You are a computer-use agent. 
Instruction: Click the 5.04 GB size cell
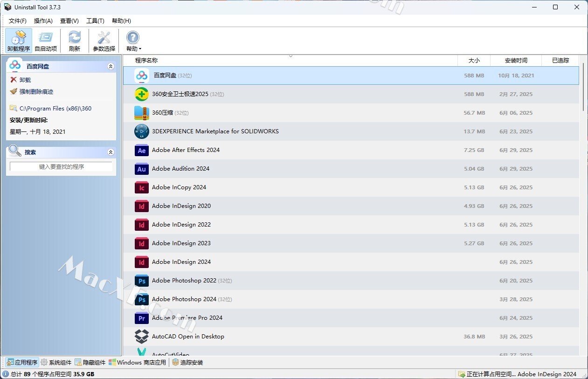[x=474, y=169]
